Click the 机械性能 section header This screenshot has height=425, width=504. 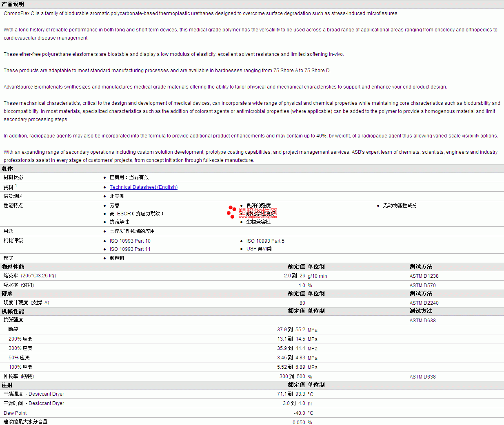pyautogui.click(x=13, y=311)
